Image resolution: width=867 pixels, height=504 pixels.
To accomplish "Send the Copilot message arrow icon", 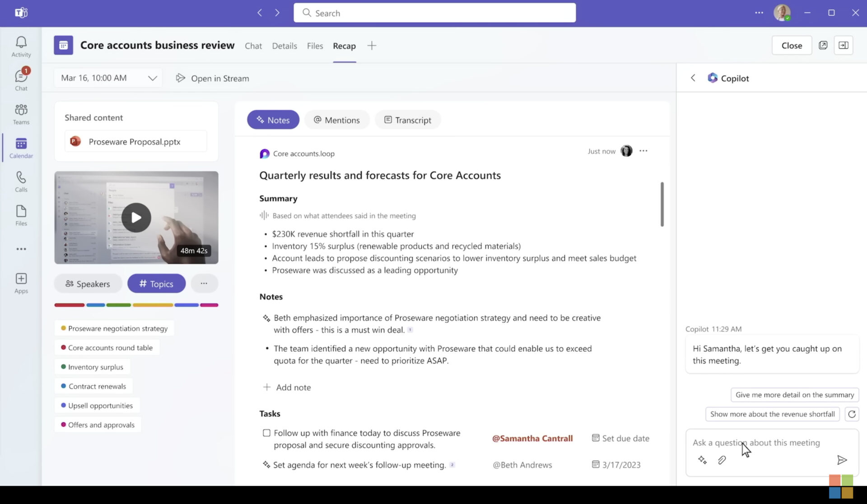I will [842, 460].
